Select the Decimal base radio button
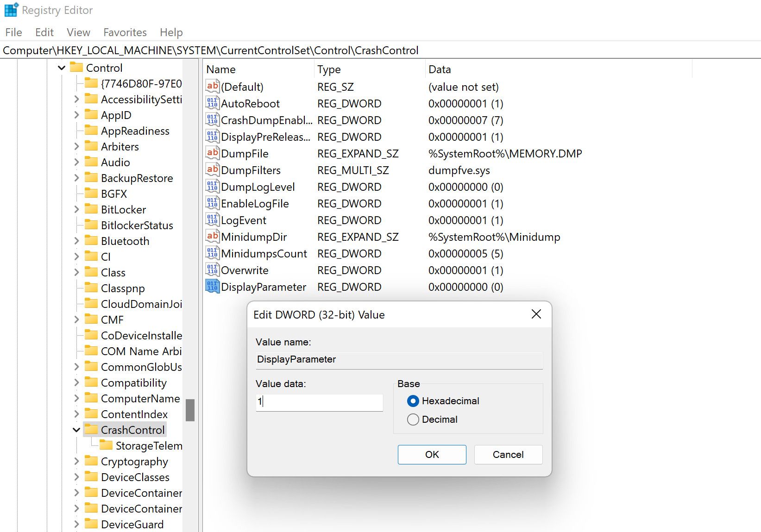Image resolution: width=761 pixels, height=532 pixels. (413, 419)
